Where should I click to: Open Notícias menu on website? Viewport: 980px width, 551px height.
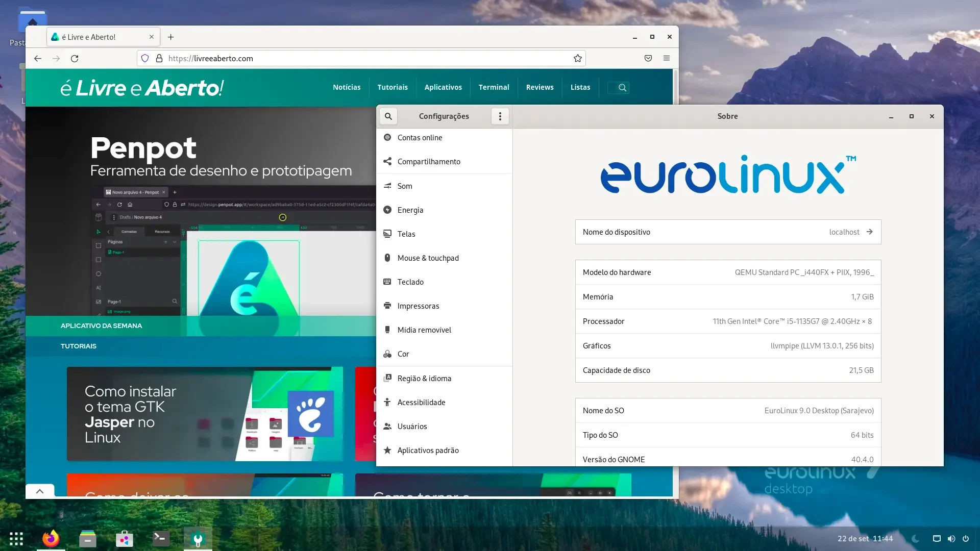(347, 87)
